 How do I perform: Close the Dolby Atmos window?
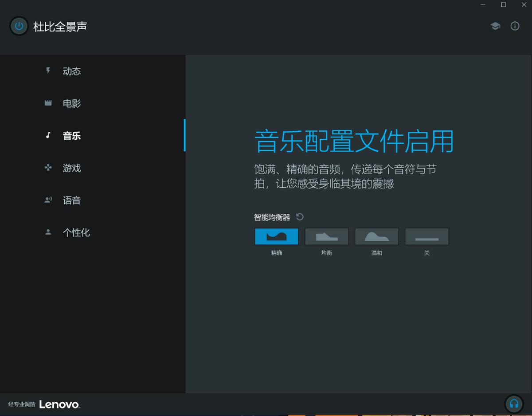click(524, 5)
